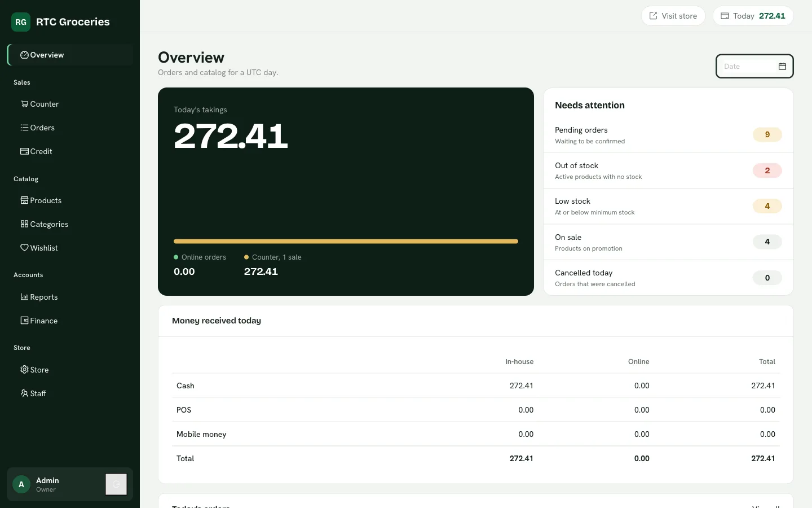
Task: Click the Categories grid icon
Action: [x=24, y=224]
